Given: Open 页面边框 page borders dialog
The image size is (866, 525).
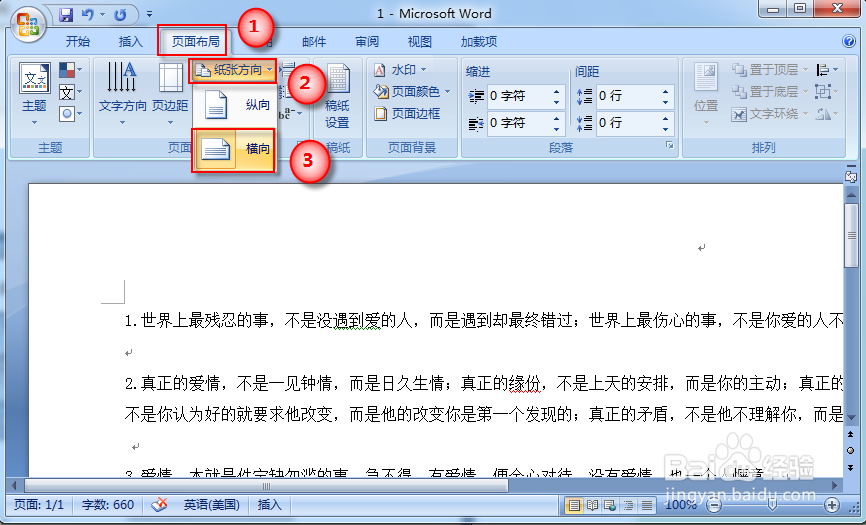Looking at the screenshot, I should [x=407, y=114].
